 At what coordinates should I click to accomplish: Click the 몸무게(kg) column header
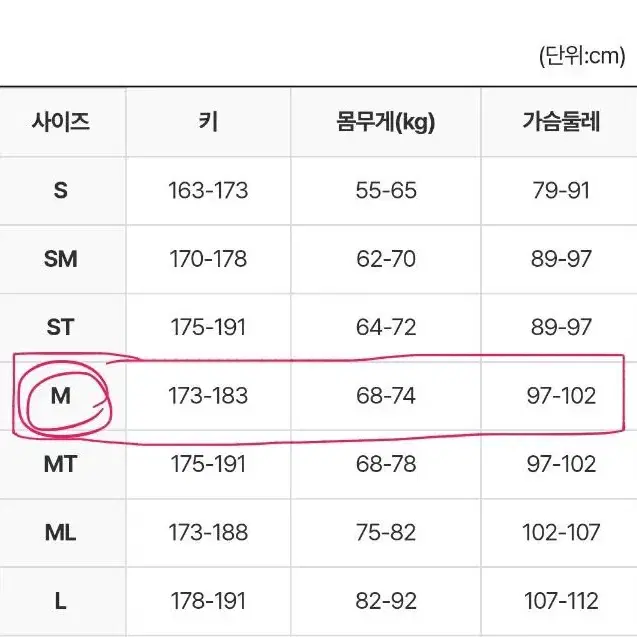click(x=386, y=122)
